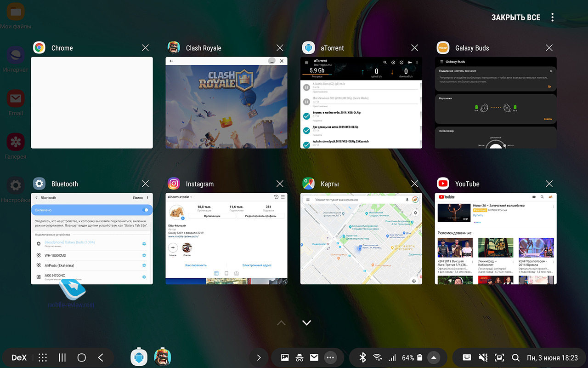The height and width of the screenshot is (368, 588).
Task: Open the on-screen keyboard icon
Action: coord(467,357)
